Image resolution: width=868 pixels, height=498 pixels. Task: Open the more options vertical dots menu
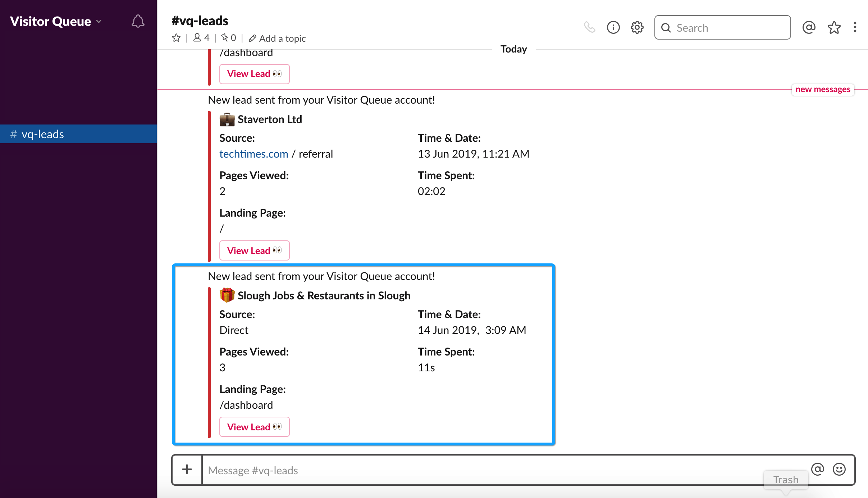pos(855,27)
